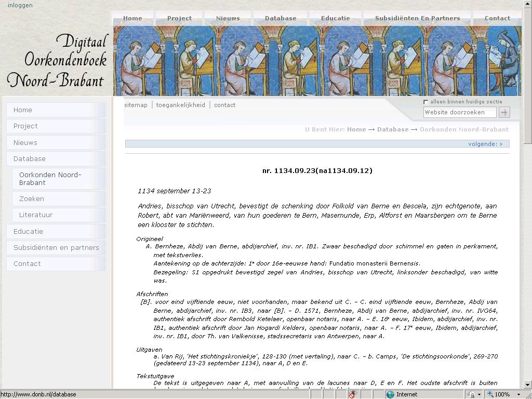This screenshot has width=532, height=399.
Task: Click the 'Origineel' section heading
Action: [150, 239]
